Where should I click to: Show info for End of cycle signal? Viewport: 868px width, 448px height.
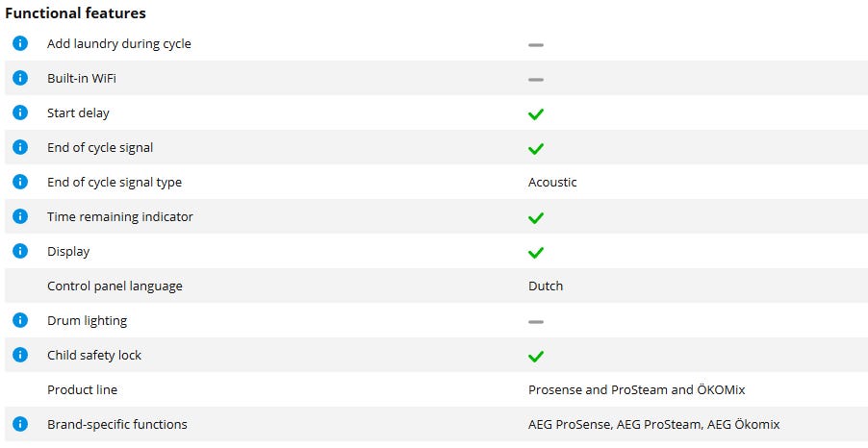(x=20, y=147)
